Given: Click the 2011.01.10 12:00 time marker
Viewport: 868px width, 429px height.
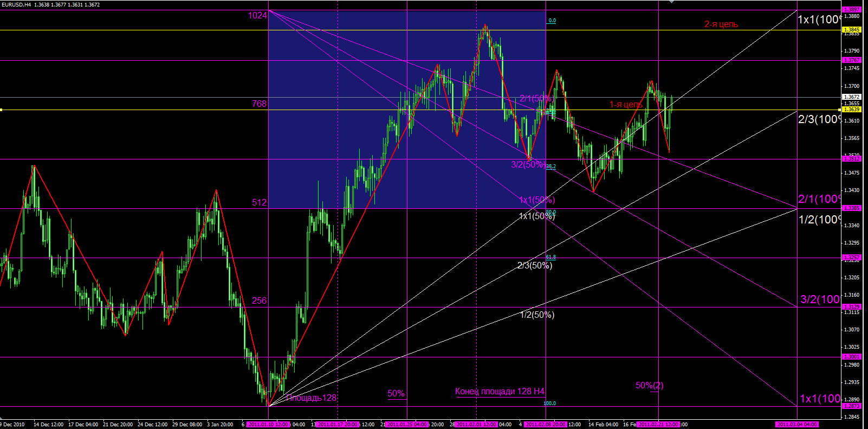Looking at the screenshot, I should point(269,425).
